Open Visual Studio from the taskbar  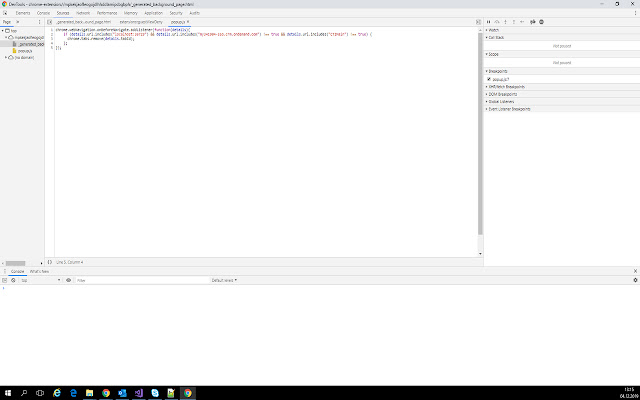[139, 393]
